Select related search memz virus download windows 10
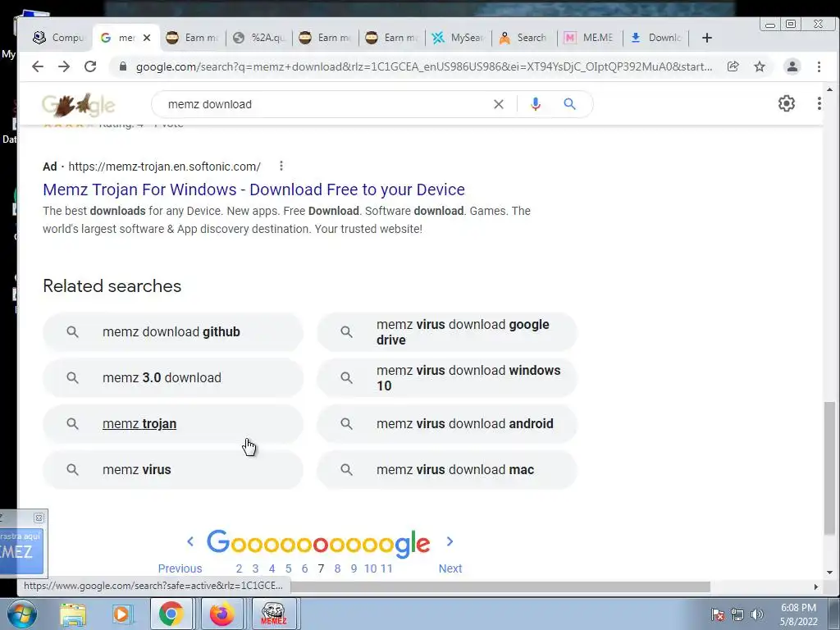 447,377
